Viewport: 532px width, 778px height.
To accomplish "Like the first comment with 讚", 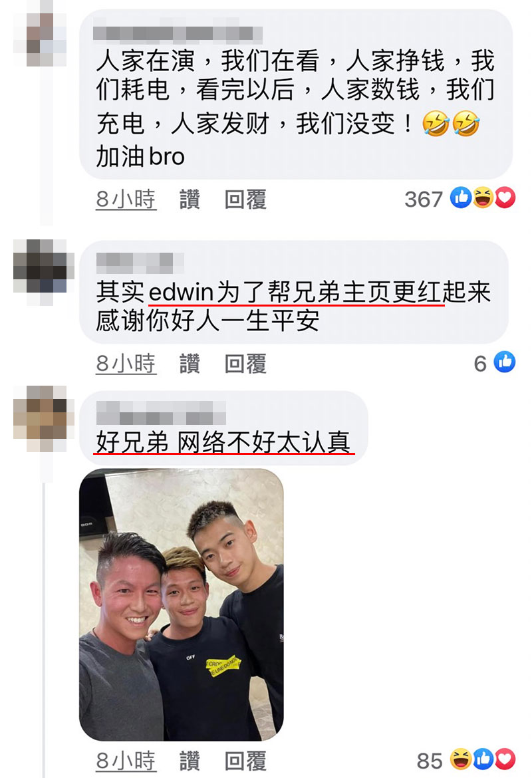I will click(190, 199).
